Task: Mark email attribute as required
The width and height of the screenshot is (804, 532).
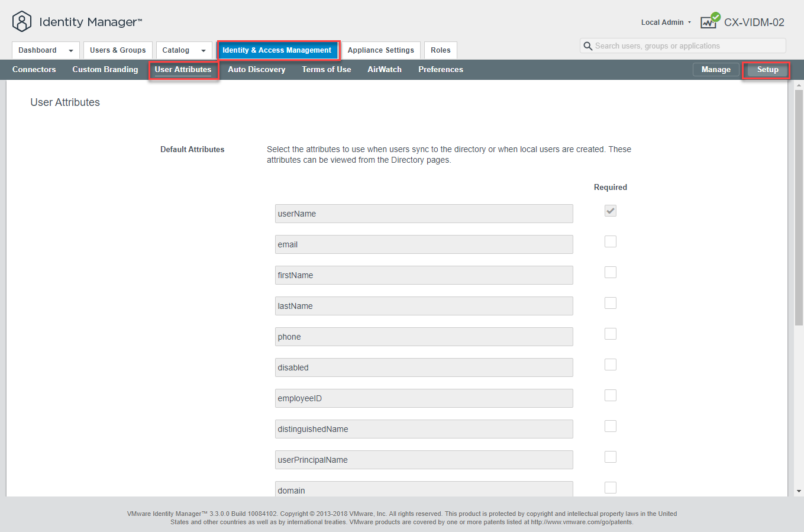Action: (x=611, y=241)
